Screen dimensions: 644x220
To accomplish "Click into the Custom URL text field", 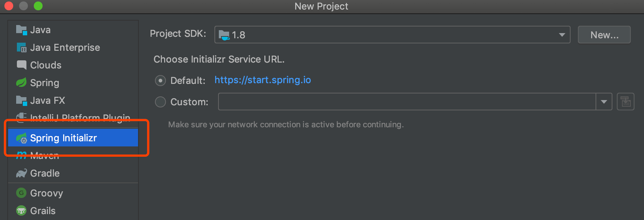I will pos(406,102).
